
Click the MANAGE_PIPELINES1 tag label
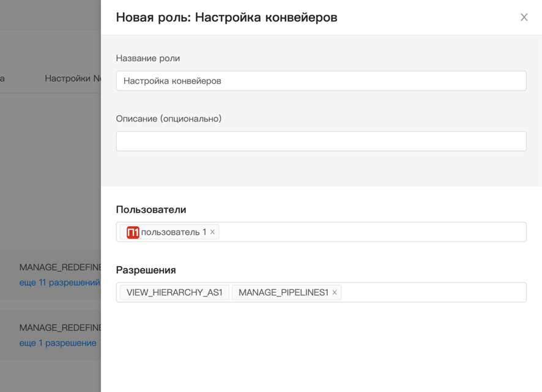tap(283, 292)
